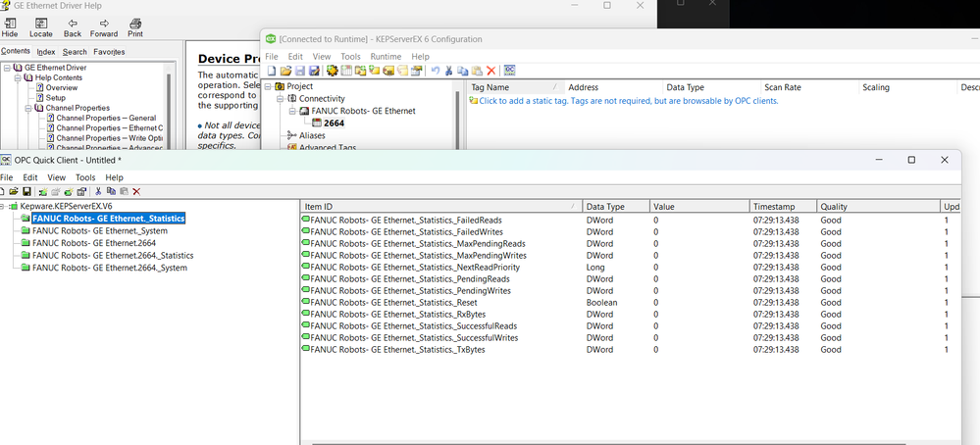This screenshot has width=980, height=445.
Task: Click New Project icon in KEPServerEX toolbar
Action: [272, 71]
